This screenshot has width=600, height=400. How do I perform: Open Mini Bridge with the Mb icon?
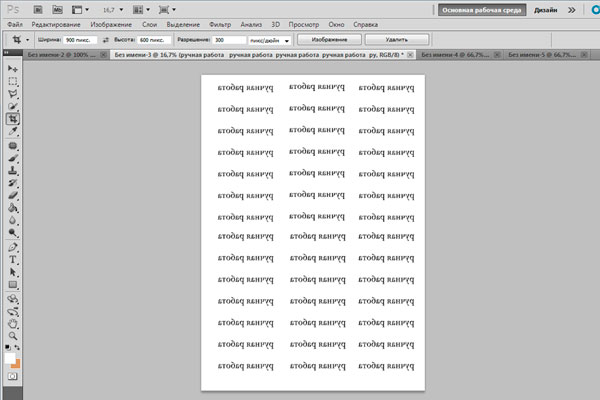tap(57, 10)
